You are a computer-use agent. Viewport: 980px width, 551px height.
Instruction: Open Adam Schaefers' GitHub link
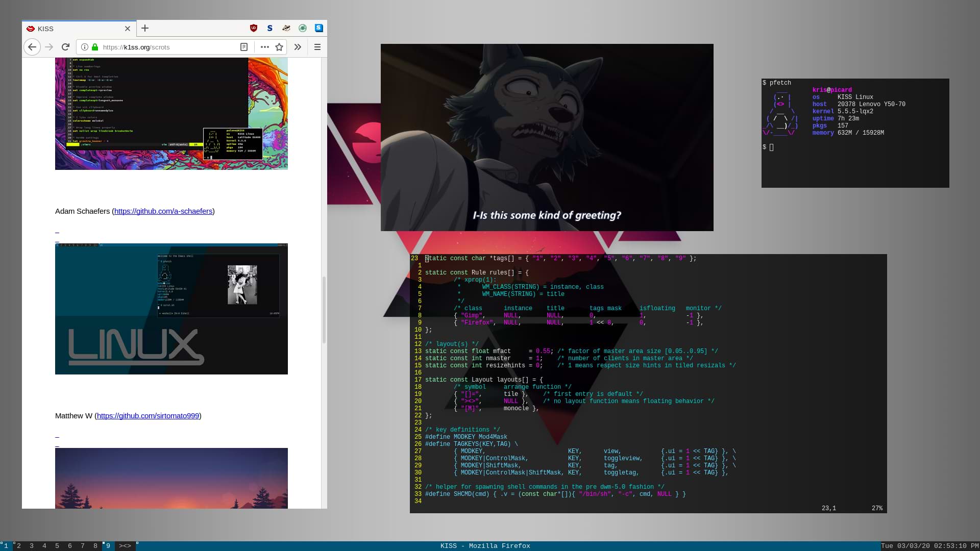163,211
